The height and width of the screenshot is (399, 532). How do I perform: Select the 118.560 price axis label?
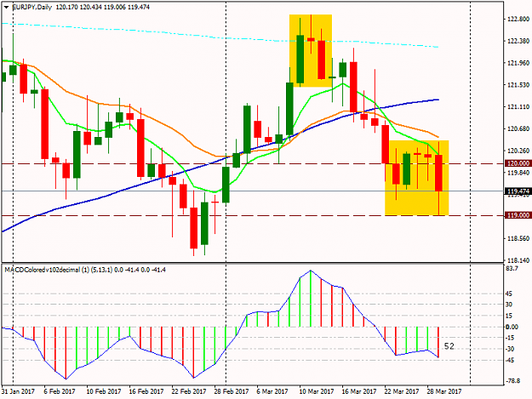click(x=518, y=239)
